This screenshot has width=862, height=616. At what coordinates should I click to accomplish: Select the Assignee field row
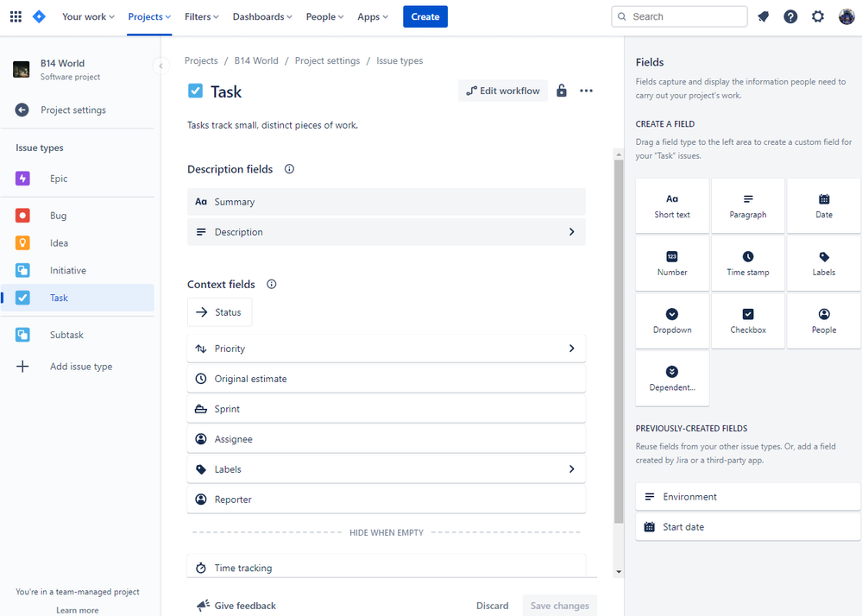386,439
